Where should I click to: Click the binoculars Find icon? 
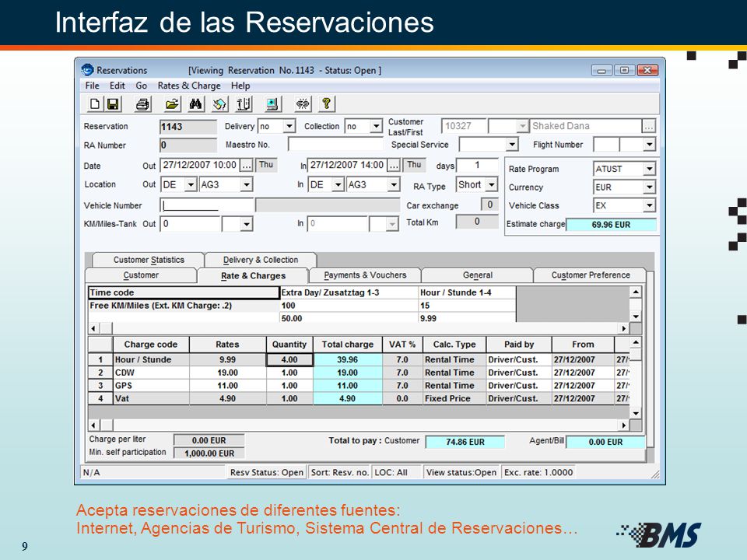195,103
